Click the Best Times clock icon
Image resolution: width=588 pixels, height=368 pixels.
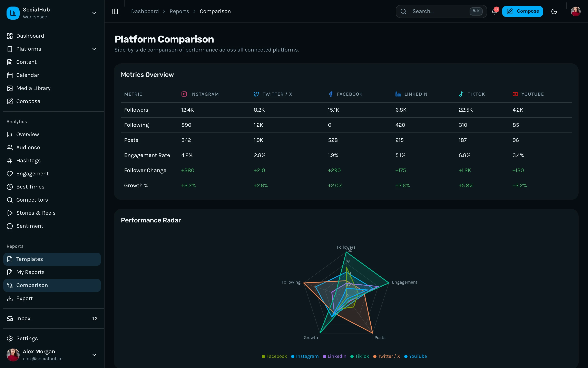(10, 187)
